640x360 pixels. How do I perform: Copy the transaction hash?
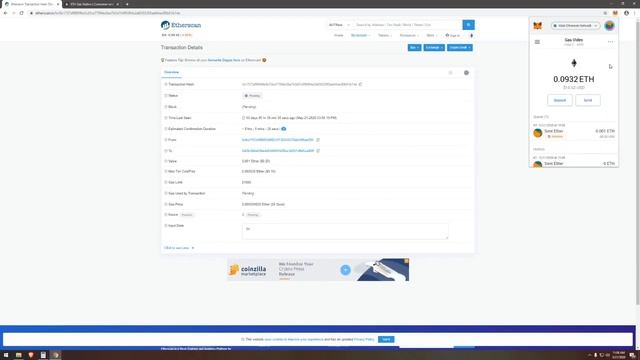360,84
